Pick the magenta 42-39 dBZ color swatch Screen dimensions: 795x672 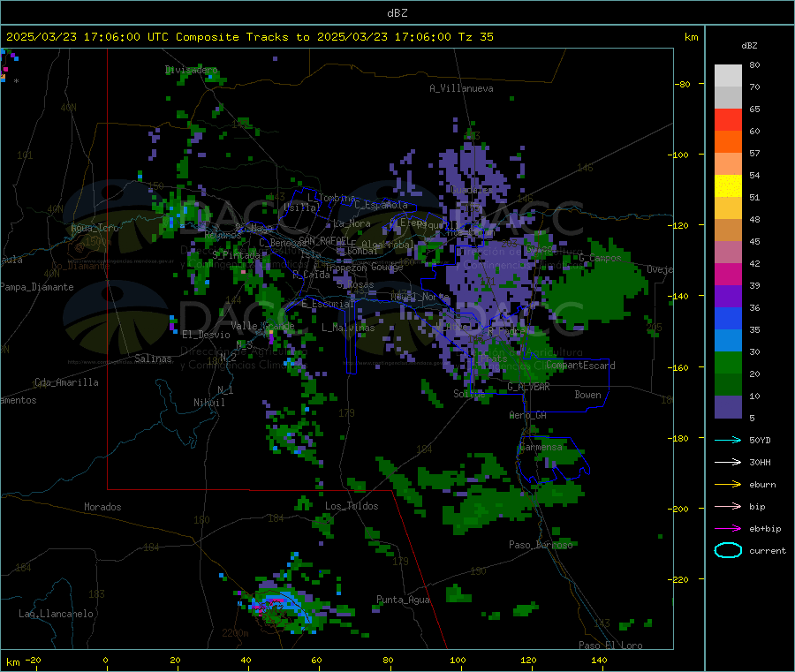728,274
